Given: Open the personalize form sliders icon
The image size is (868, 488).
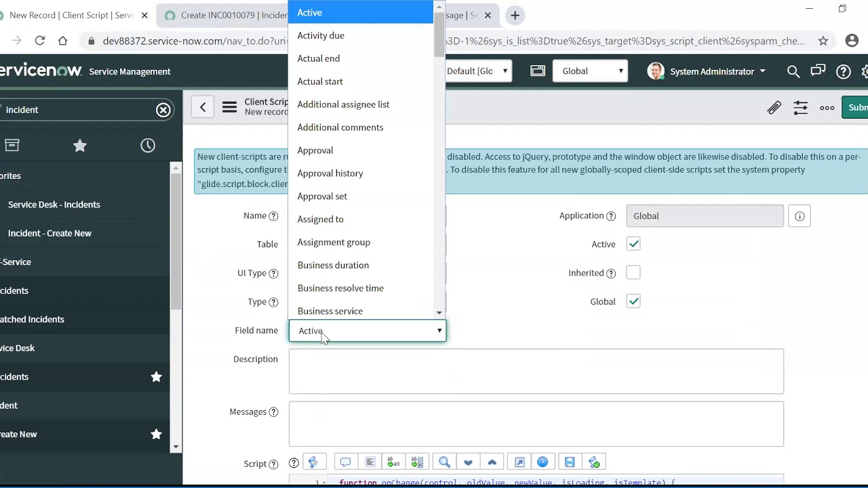Looking at the screenshot, I should coord(800,107).
